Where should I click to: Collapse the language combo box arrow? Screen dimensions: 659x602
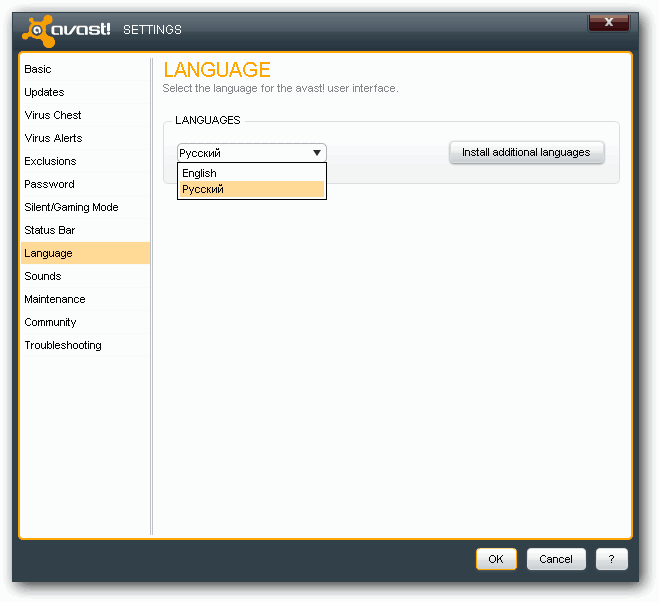pyautogui.click(x=317, y=153)
